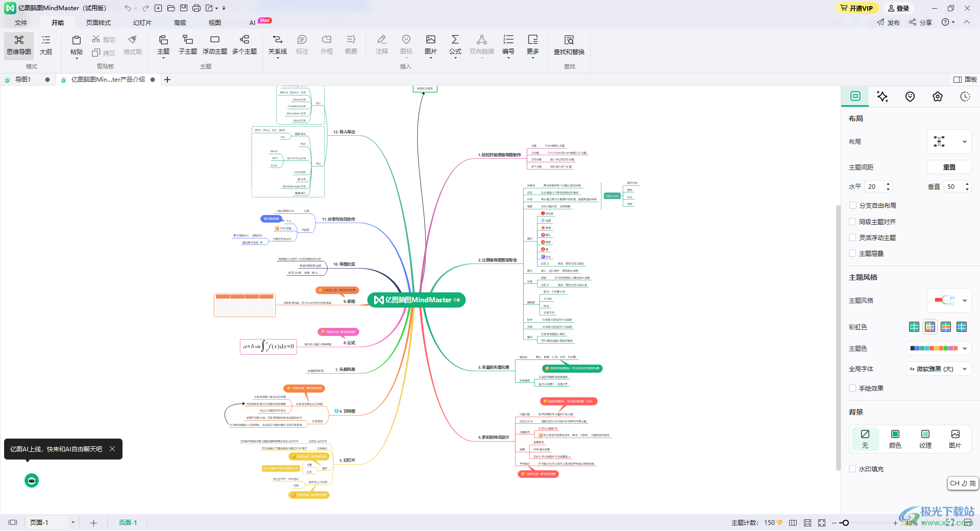
Task: Click the Paste (粘贴) icon
Action: [77, 40]
